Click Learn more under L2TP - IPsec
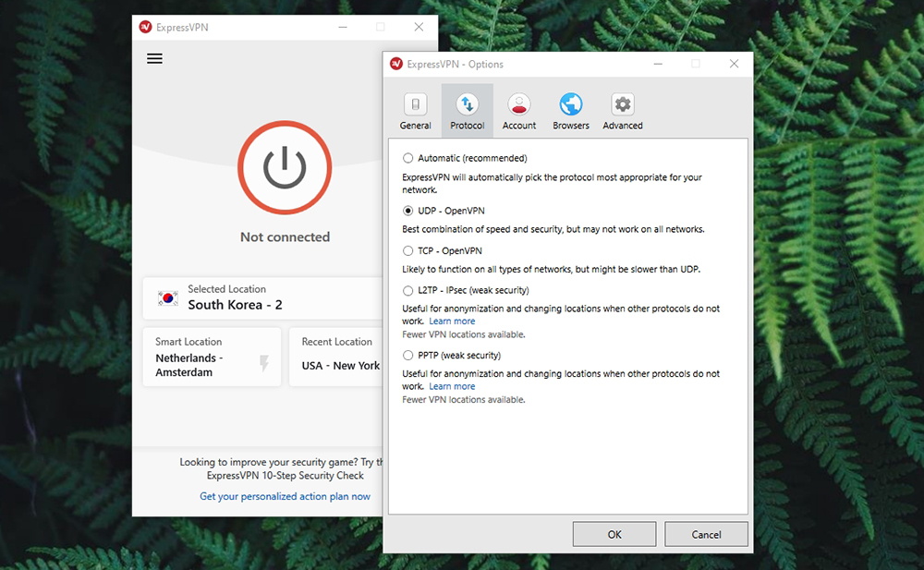Viewport: 924px width, 570px height. (452, 321)
